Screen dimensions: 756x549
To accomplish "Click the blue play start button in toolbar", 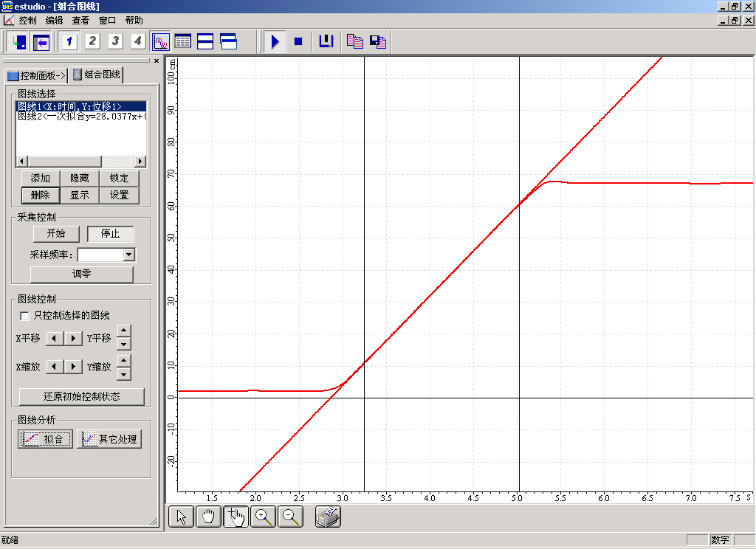I will coord(275,41).
